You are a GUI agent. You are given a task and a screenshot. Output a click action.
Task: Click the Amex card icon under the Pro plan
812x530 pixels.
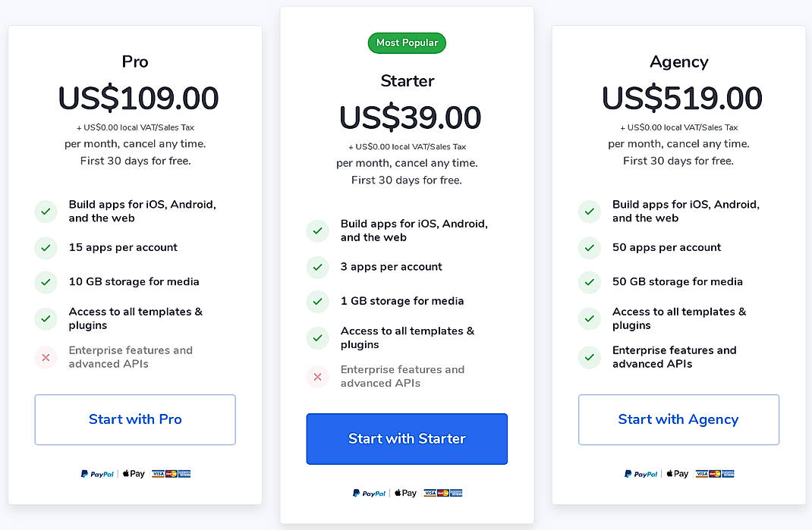pyautogui.click(x=184, y=474)
